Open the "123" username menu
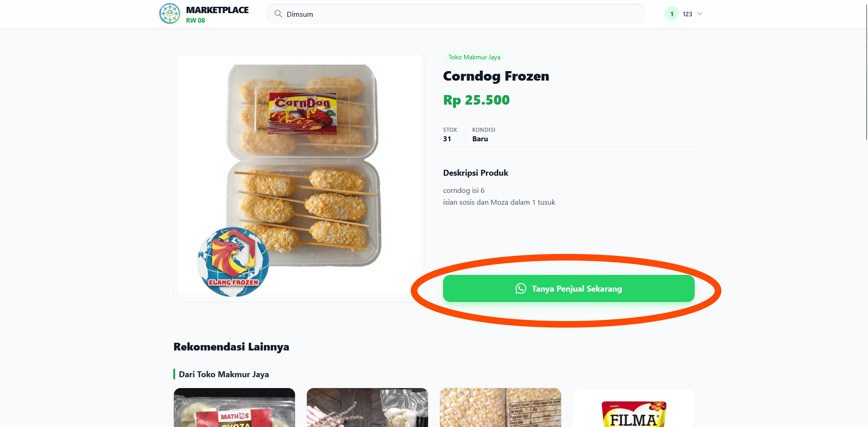 [687, 14]
